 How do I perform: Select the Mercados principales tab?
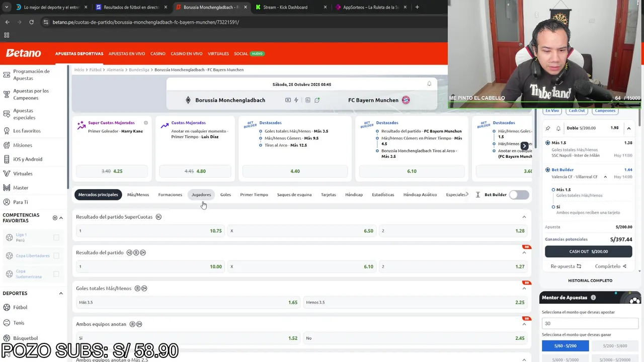point(98,195)
